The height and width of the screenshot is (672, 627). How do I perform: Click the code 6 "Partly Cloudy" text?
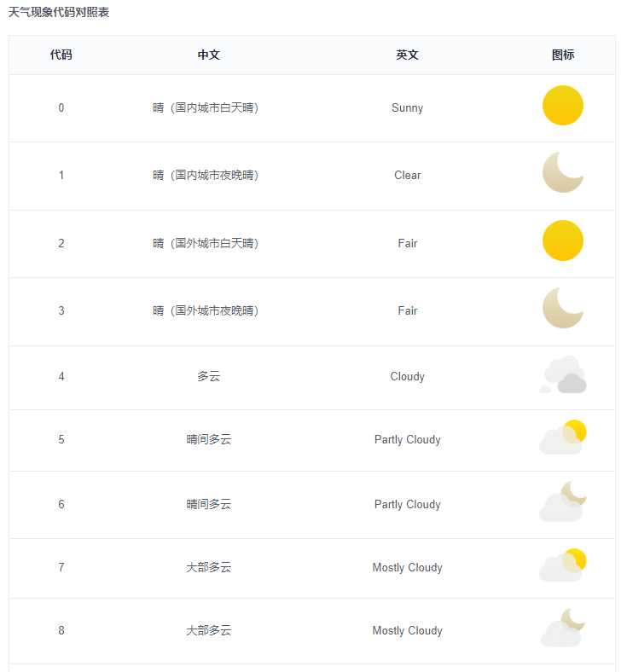407,505
